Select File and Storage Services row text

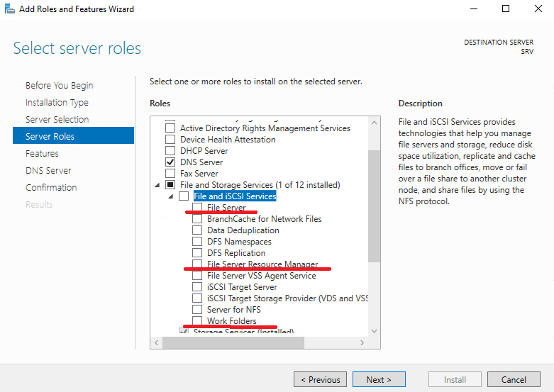click(x=260, y=185)
